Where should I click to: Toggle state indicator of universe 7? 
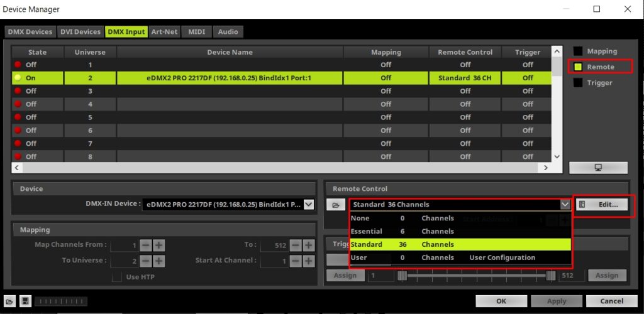coord(18,143)
